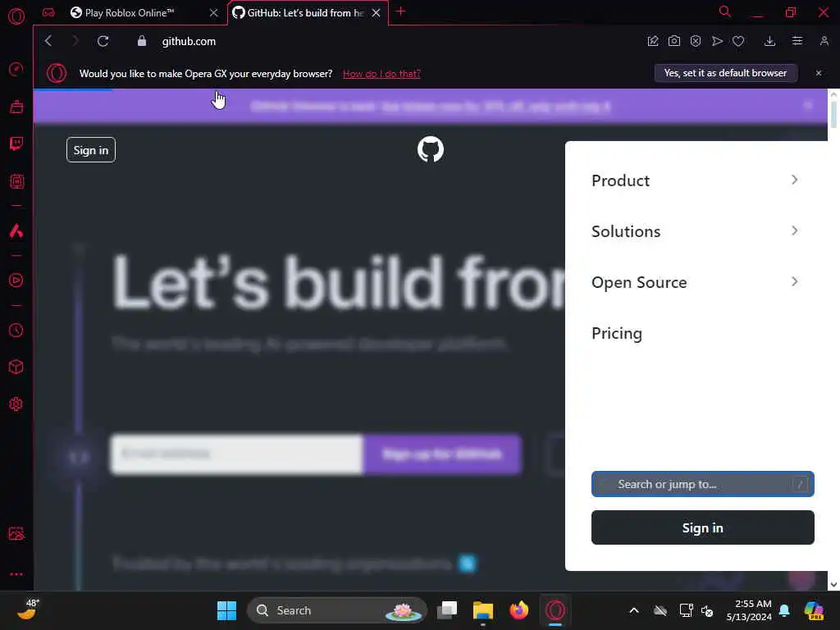This screenshot has width=840, height=630.
Task: Click the site security padlock icon
Action: [141, 41]
